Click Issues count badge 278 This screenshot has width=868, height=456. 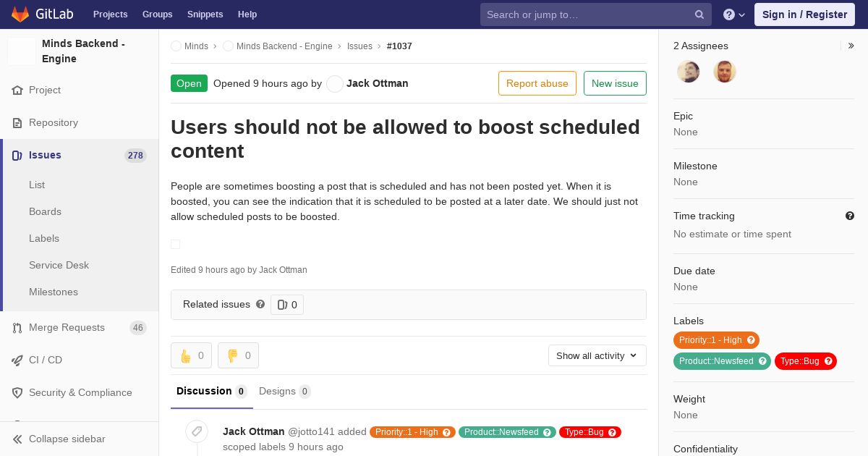click(135, 156)
